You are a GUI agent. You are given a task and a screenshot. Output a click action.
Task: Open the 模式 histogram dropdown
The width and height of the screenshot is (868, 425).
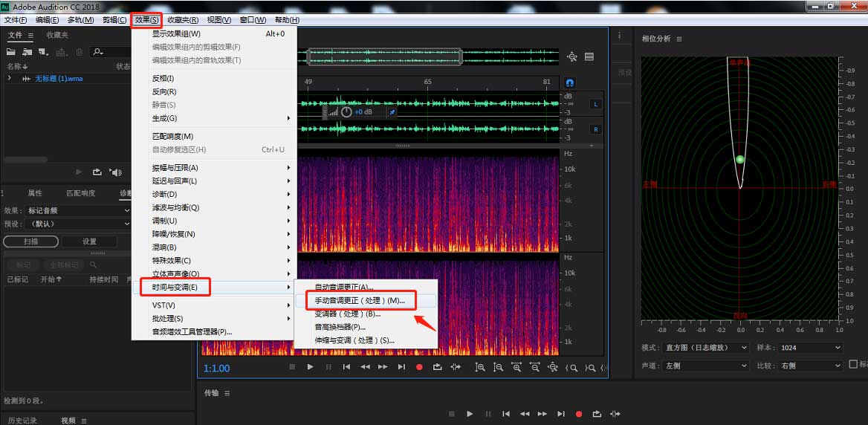click(x=706, y=348)
